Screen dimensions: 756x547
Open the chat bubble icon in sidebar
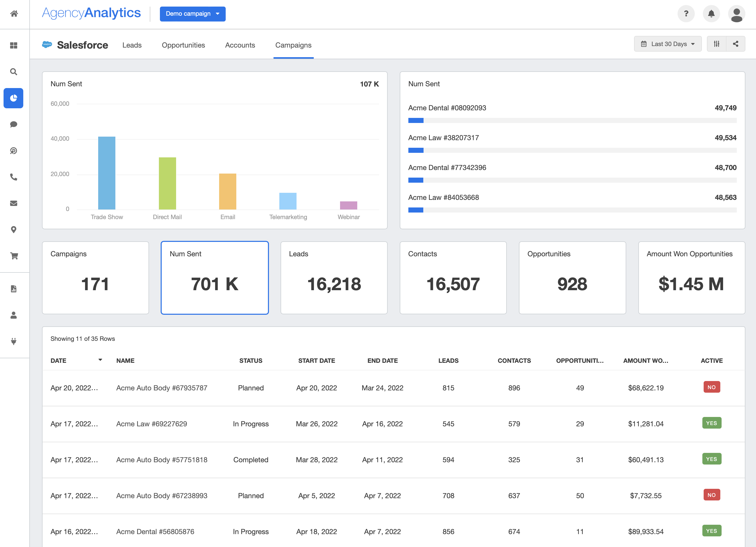point(14,124)
